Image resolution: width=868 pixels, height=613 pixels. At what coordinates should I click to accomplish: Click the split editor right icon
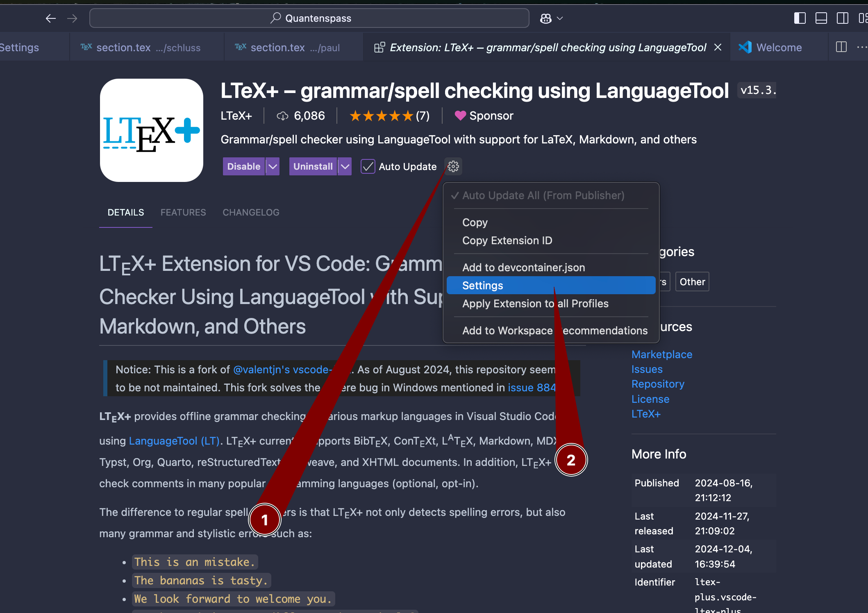pos(841,47)
